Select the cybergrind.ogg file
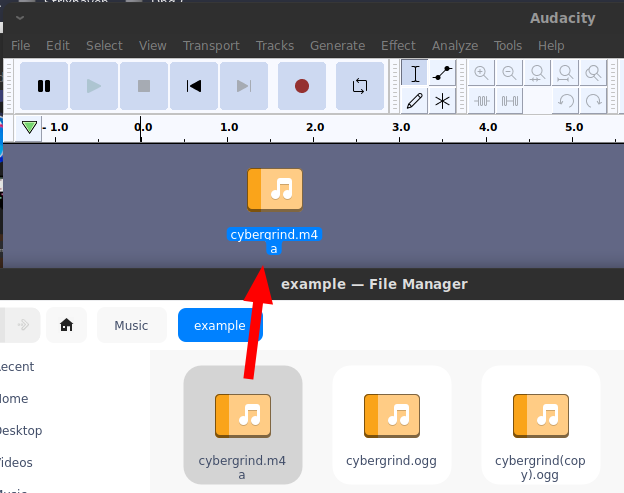The image size is (624, 493). (x=392, y=425)
